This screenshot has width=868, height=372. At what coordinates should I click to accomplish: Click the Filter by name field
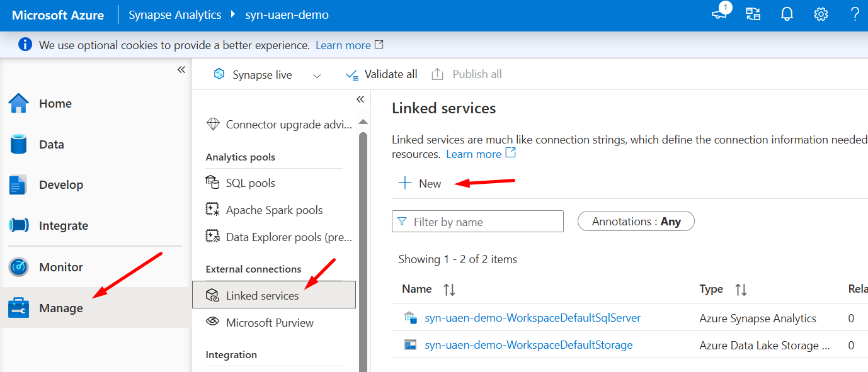[477, 221]
